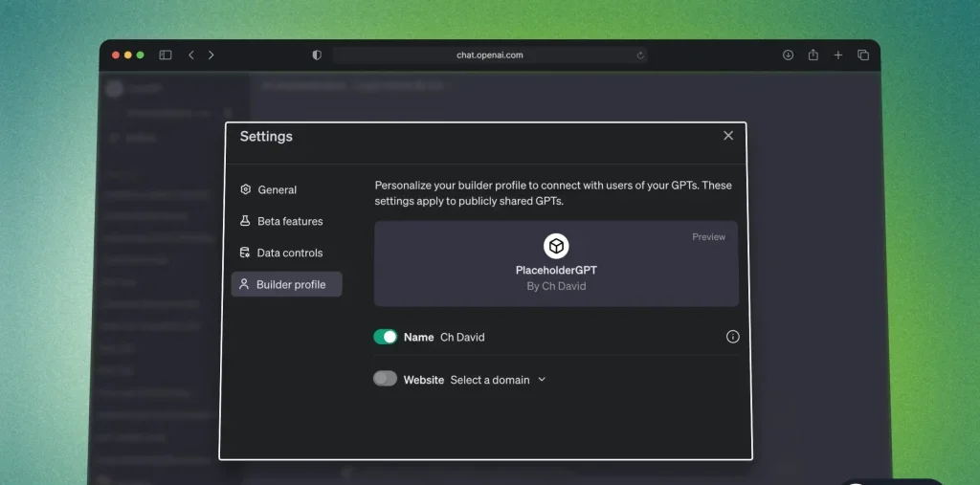Open a new tab with the plus icon

point(838,55)
